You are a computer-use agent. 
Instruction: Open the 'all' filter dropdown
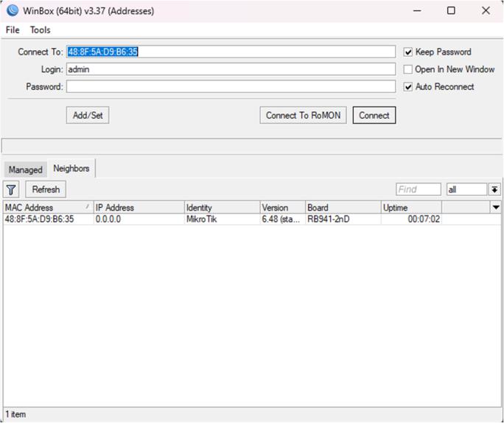[494, 189]
